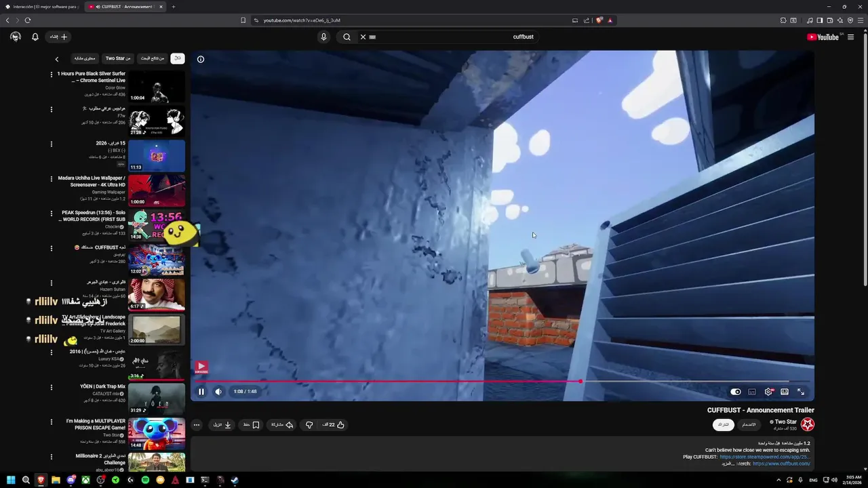Open the account avatar menu
The height and width of the screenshot is (488, 868).
point(16,37)
